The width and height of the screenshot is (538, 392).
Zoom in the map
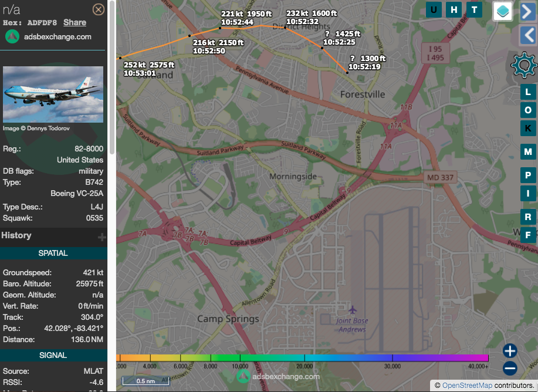click(x=510, y=351)
